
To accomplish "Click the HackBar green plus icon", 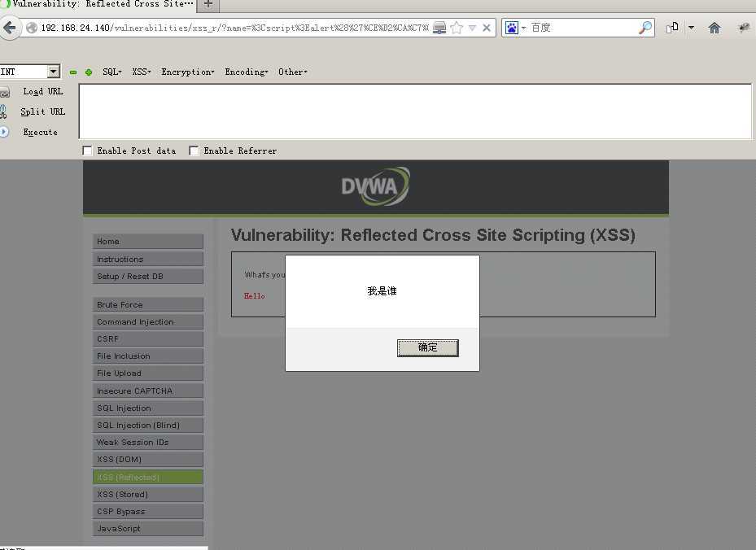I will tap(89, 72).
